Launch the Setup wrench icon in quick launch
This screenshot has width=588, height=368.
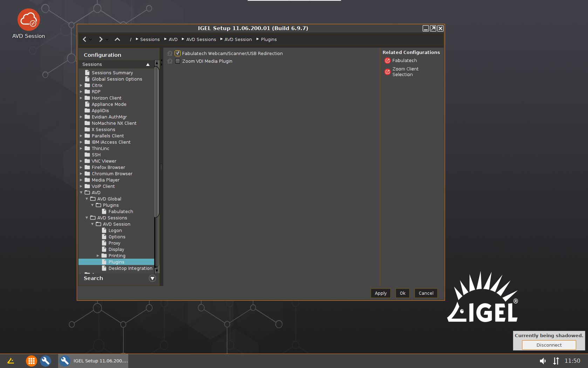point(46,361)
